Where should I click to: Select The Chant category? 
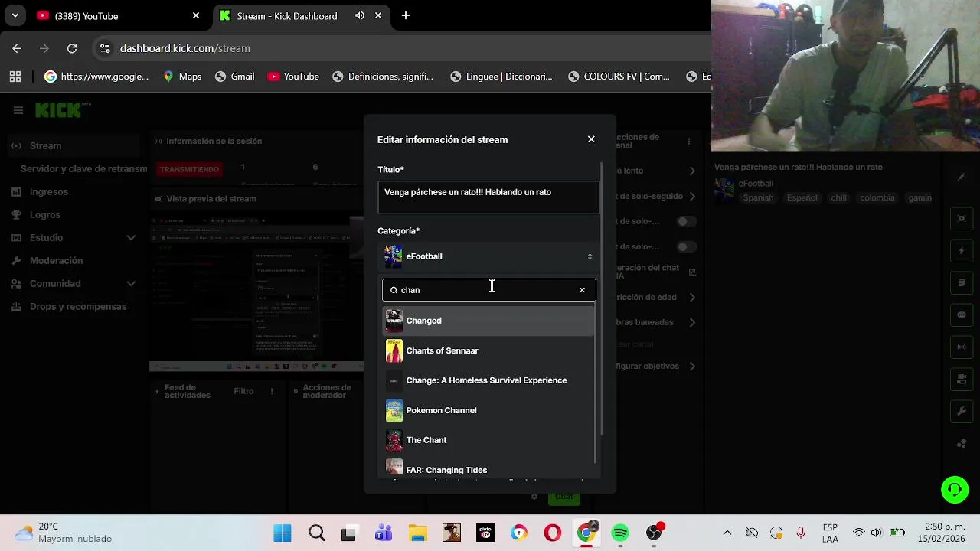point(488,440)
